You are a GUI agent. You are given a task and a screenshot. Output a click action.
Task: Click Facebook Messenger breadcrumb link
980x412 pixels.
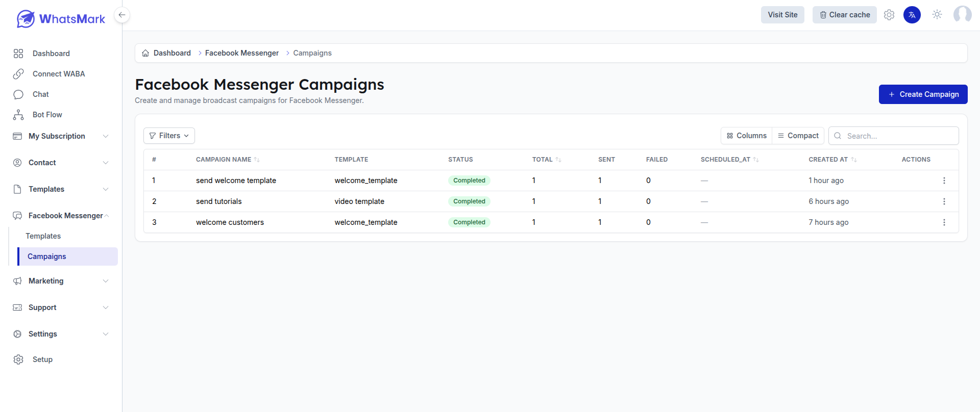pos(242,53)
